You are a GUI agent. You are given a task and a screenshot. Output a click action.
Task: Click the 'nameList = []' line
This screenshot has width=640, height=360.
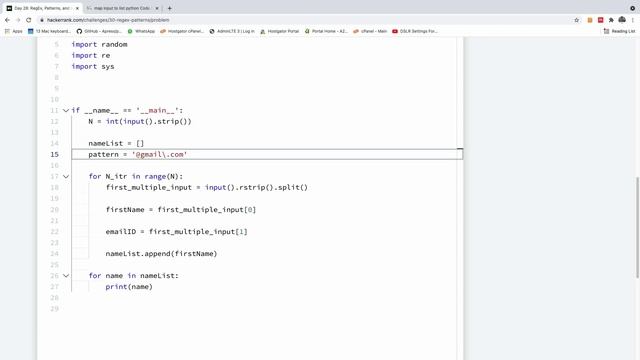pos(116,143)
